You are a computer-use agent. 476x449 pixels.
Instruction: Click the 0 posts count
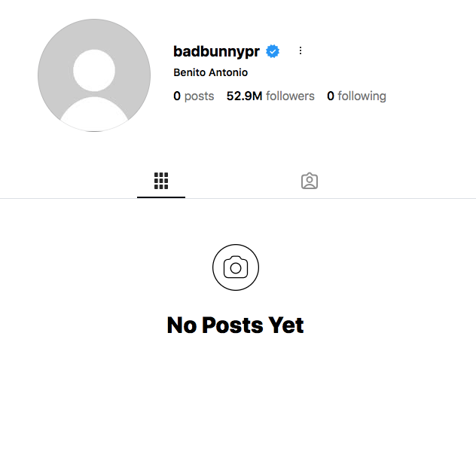pyautogui.click(x=194, y=96)
